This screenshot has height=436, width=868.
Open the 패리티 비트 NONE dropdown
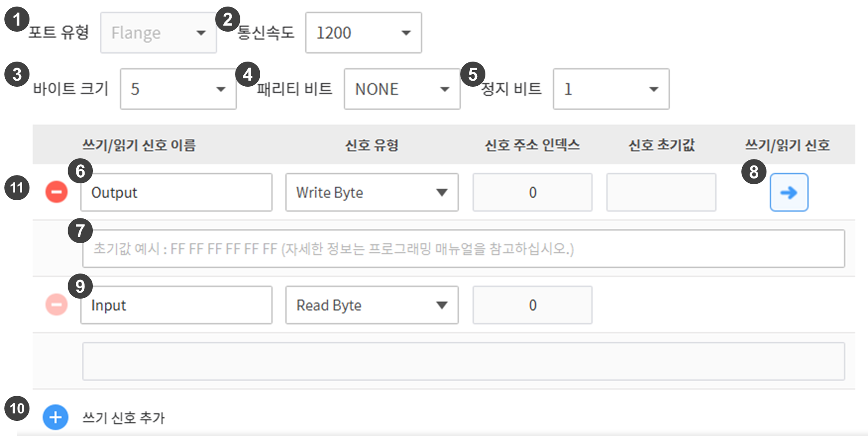[x=402, y=89]
